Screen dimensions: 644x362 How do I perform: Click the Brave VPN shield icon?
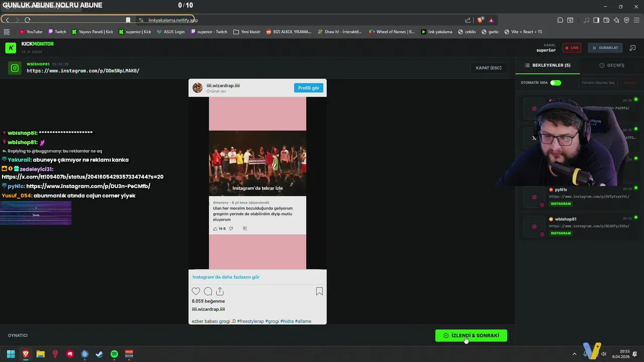[x=626, y=20]
